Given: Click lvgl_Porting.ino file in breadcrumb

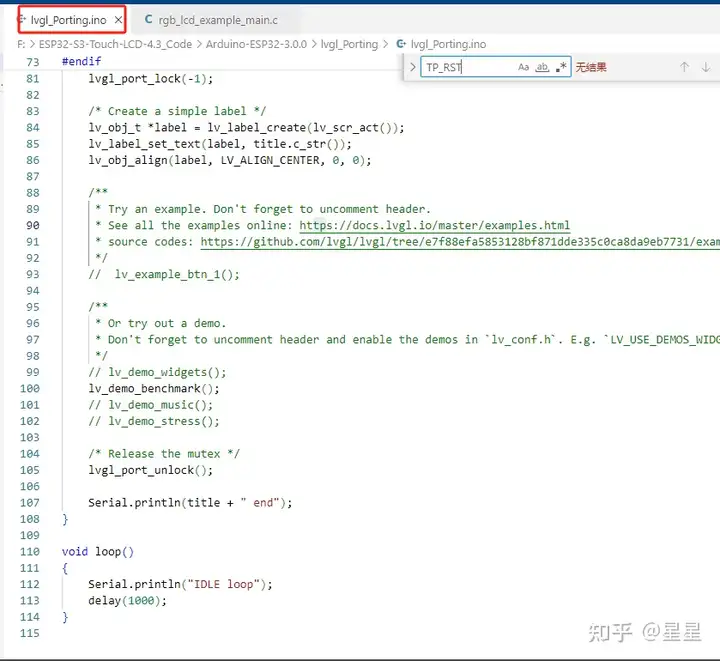Looking at the screenshot, I should point(448,45).
